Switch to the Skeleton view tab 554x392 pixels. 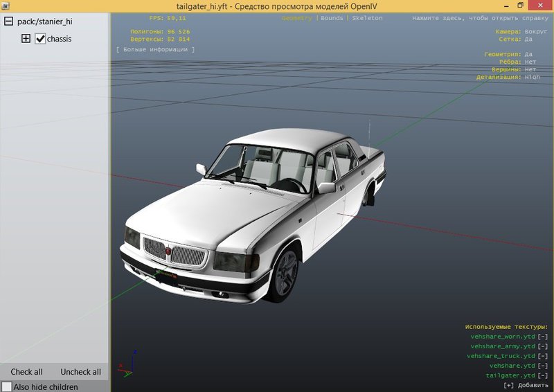(367, 18)
